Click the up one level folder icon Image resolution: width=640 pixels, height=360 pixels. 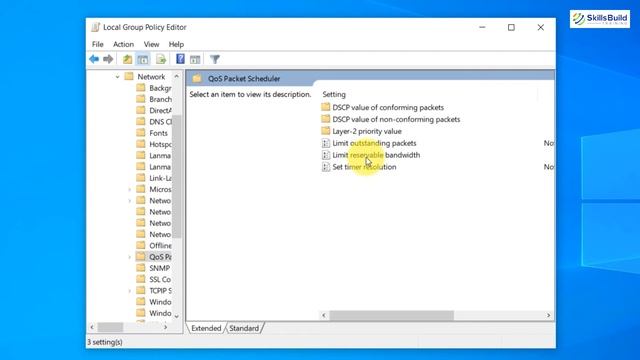[127, 59]
